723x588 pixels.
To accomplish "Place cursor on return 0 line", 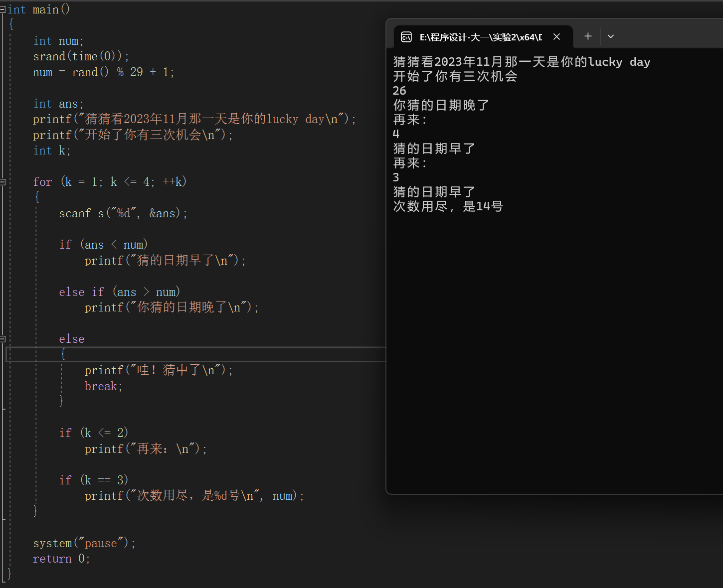I will pos(61,559).
